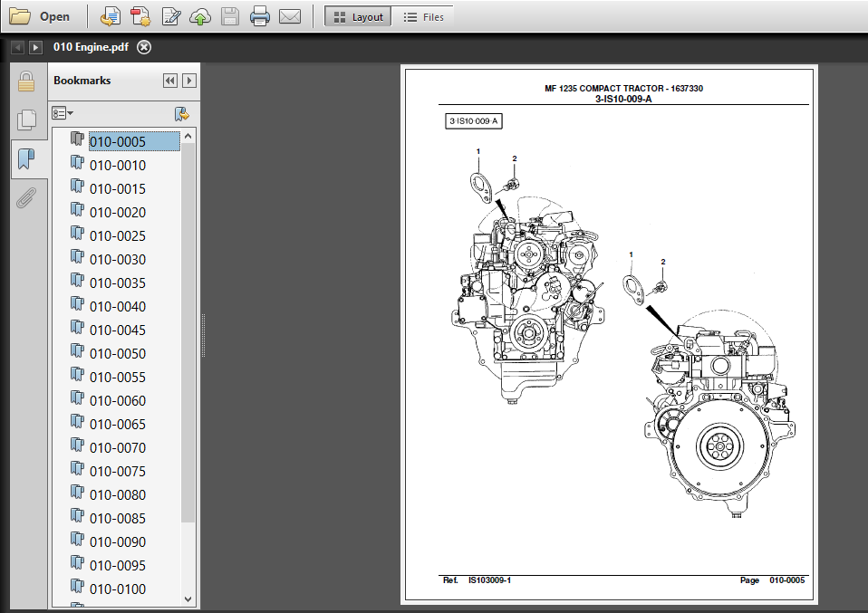Image resolution: width=868 pixels, height=613 pixels.
Task: Click bookmark icon beside 010-0100
Action: point(78,585)
